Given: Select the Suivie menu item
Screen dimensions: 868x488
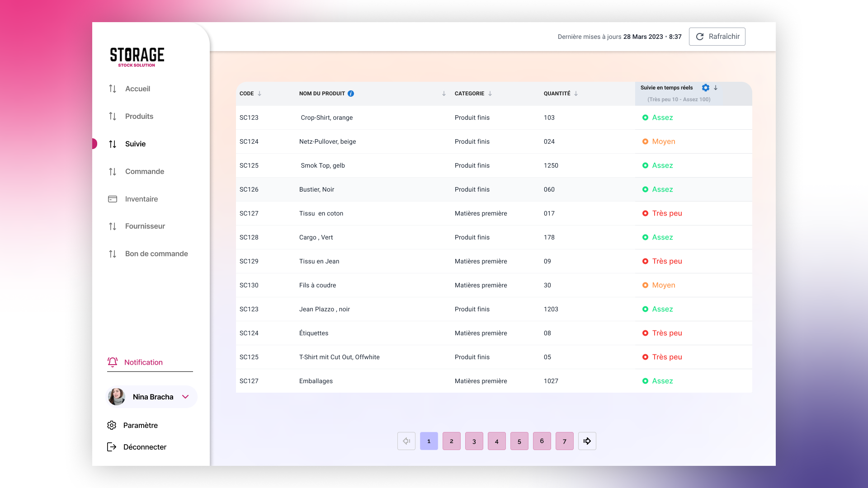Looking at the screenshot, I should coord(135,144).
